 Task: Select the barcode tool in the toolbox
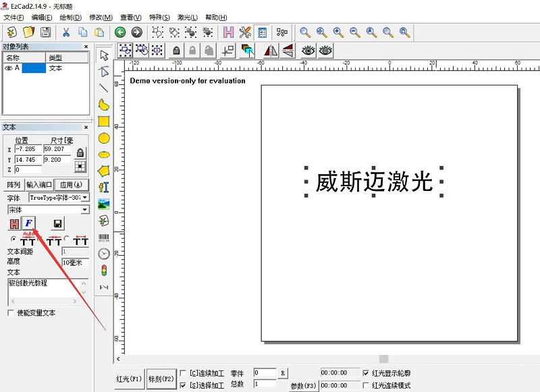[104, 238]
